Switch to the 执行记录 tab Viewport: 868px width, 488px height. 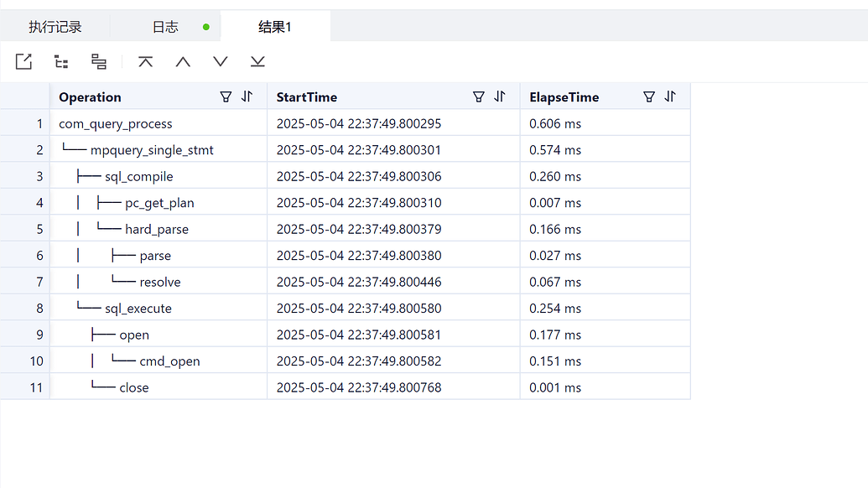(55, 27)
